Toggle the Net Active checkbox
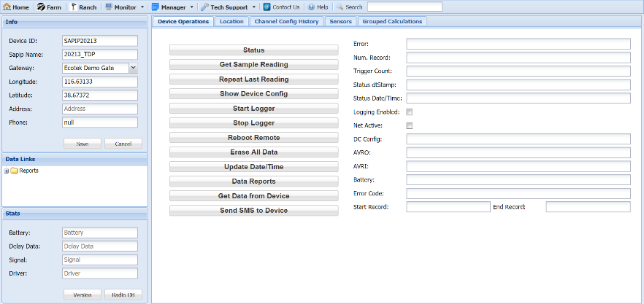The image size is (644, 304). (410, 126)
